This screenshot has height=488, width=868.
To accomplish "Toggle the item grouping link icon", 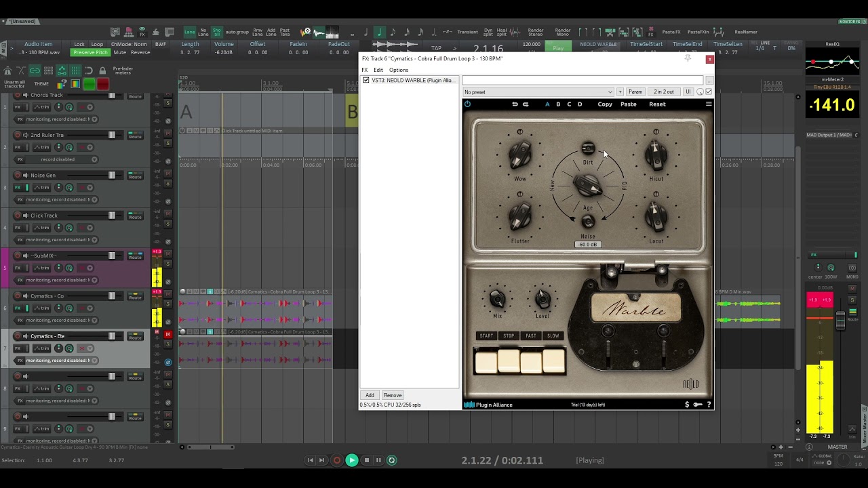I will click(x=35, y=70).
